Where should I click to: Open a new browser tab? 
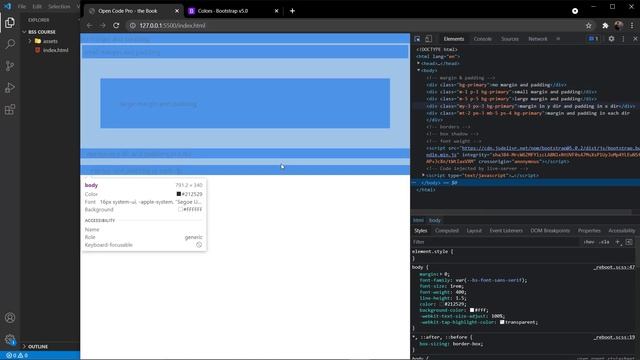(292, 11)
